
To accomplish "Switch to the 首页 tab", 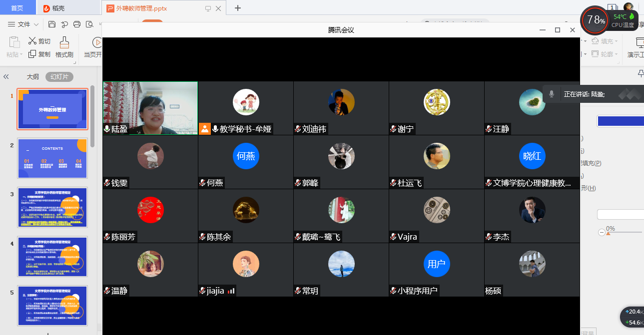I will tap(17, 8).
